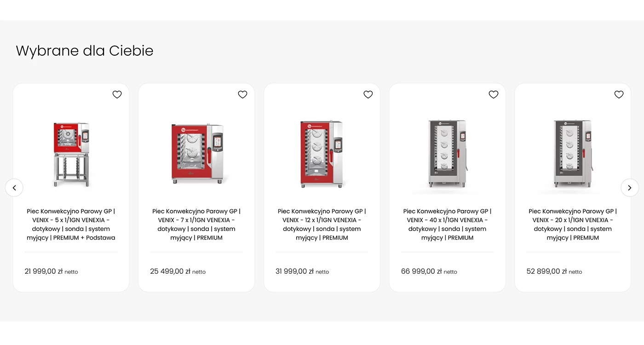The image size is (644, 345).
Task: Open the VENIX 12 x 1/1GN VENEXIA product title
Action: (322, 224)
